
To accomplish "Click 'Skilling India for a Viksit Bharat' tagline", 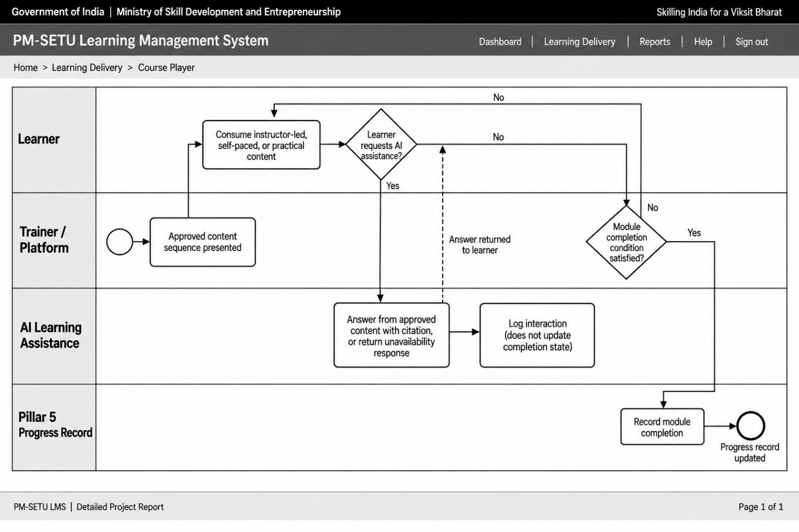I will (x=719, y=12).
